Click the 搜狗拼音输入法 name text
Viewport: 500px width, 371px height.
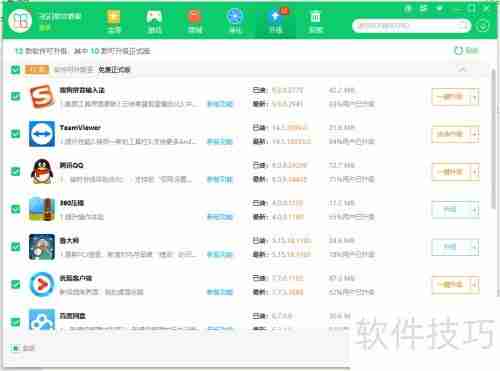click(x=82, y=90)
